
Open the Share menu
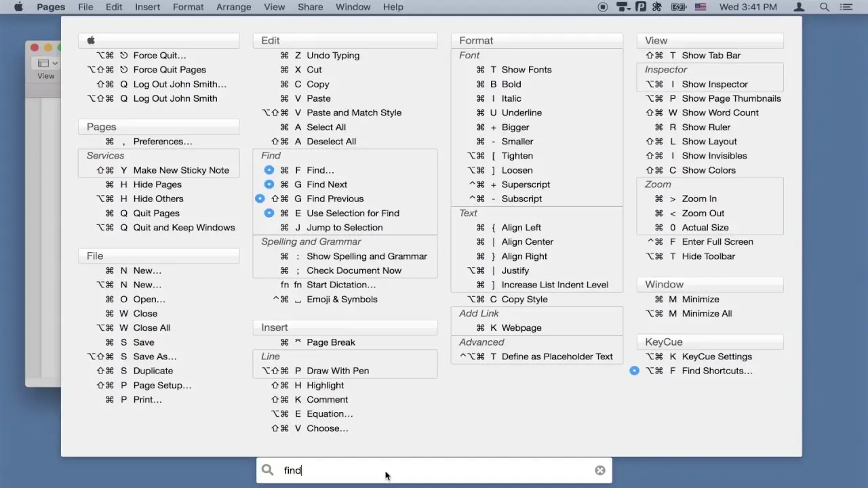tap(310, 7)
